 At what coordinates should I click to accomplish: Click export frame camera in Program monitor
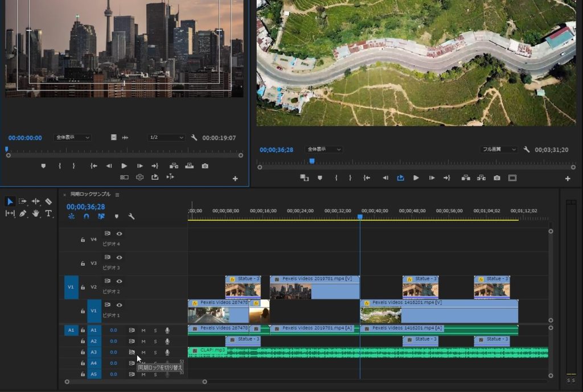click(497, 178)
